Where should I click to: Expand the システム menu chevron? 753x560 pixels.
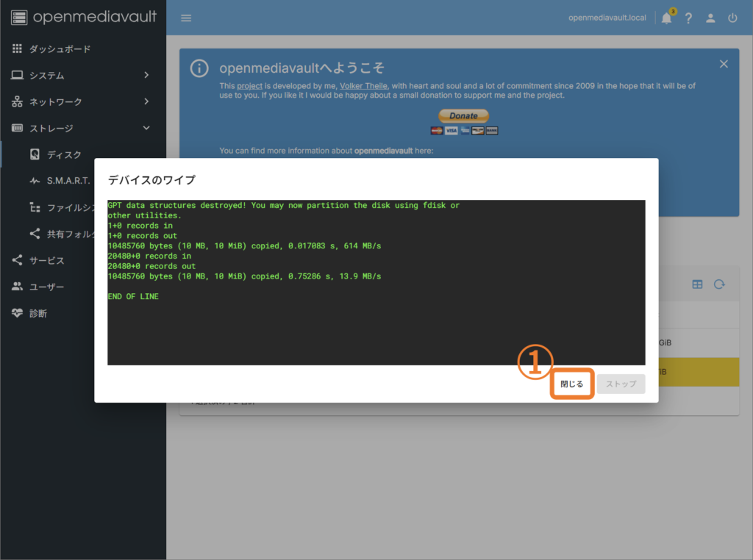[x=146, y=75]
